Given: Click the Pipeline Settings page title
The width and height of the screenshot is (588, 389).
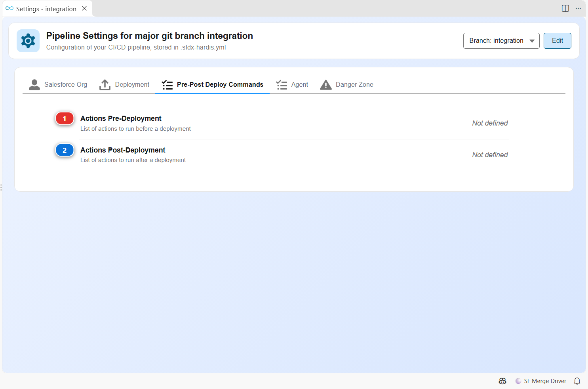Looking at the screenshot, I should (150, 36).
